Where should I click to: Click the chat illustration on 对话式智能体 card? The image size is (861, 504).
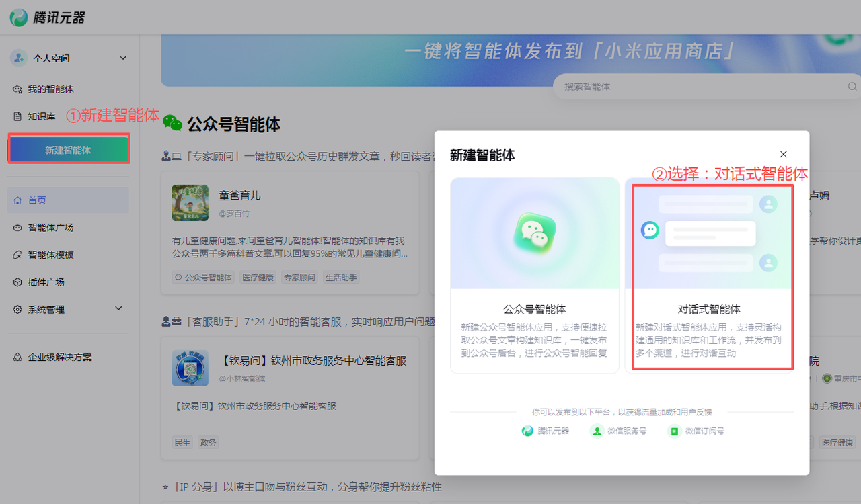tap(709, 233)
